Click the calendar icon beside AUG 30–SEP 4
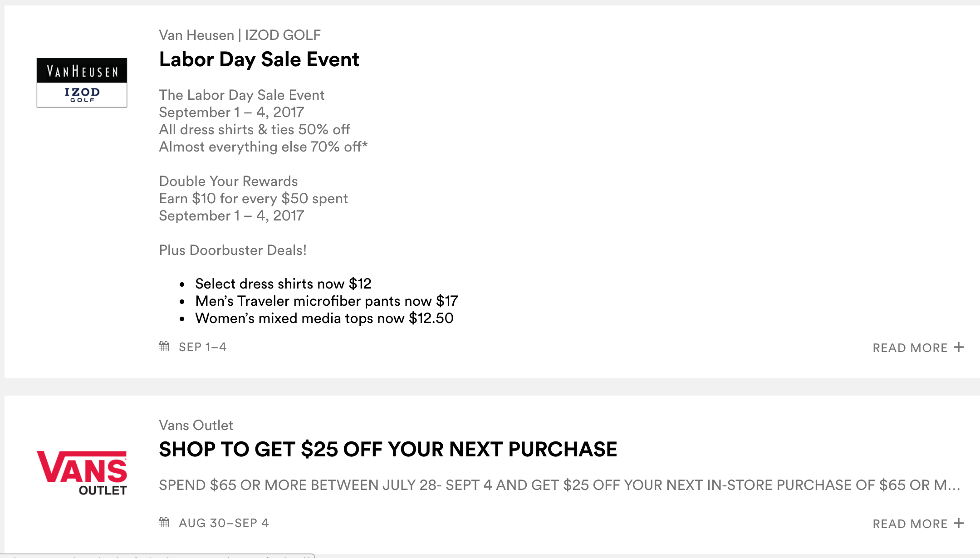The image size is (980, 558). [164, 523]
